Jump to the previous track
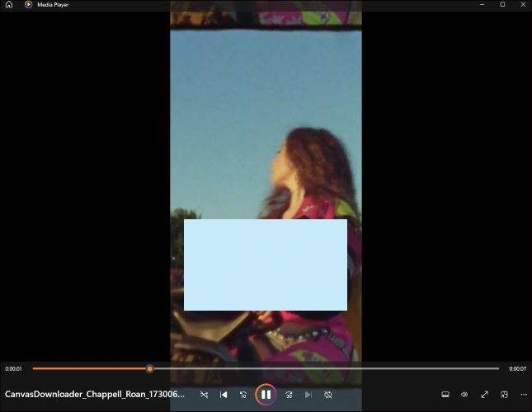This screenshot has width=532, height=412. (224, 395)
